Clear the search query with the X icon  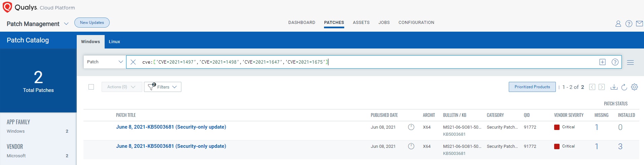(133, 62)
